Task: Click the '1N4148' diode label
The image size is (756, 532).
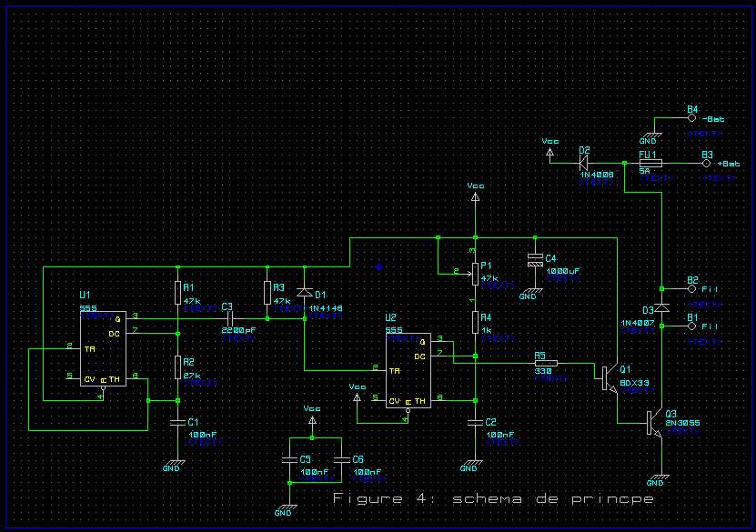Action: click(326, 308)
